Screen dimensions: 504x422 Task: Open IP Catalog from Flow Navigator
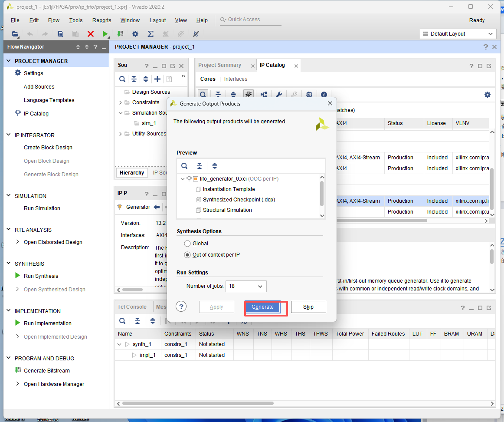[x=36, y=114]
